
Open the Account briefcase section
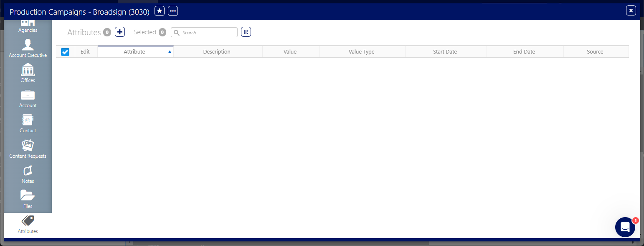pos(28,99)
